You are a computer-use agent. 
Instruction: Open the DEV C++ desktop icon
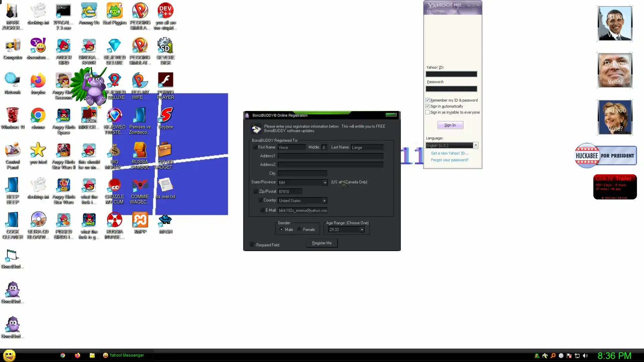click(165, 11)
